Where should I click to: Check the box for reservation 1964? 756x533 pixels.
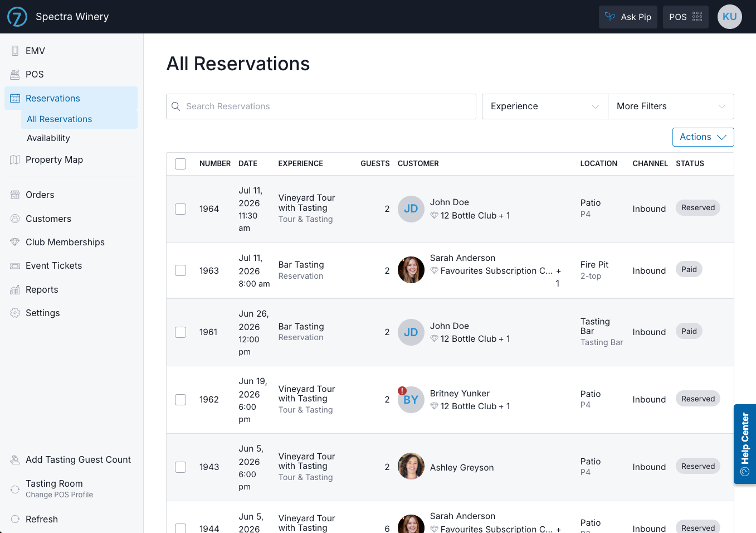tap(181, 209)
